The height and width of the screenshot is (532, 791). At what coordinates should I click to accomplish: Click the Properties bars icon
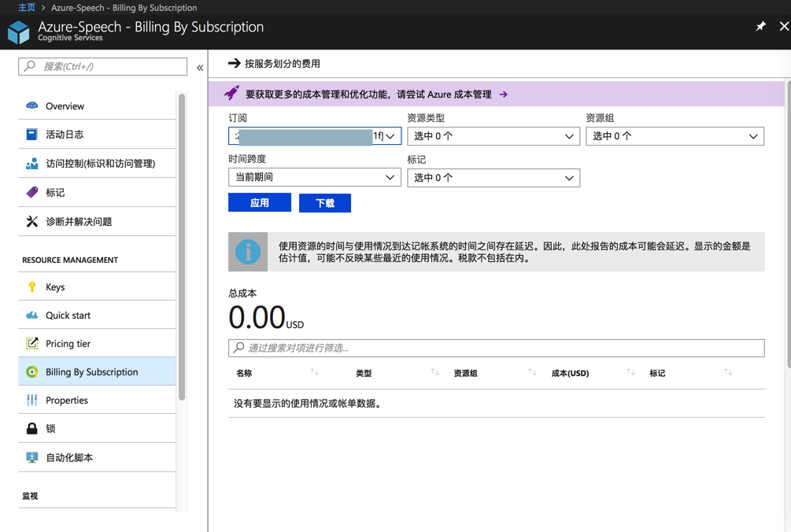(x=31, y=400)
